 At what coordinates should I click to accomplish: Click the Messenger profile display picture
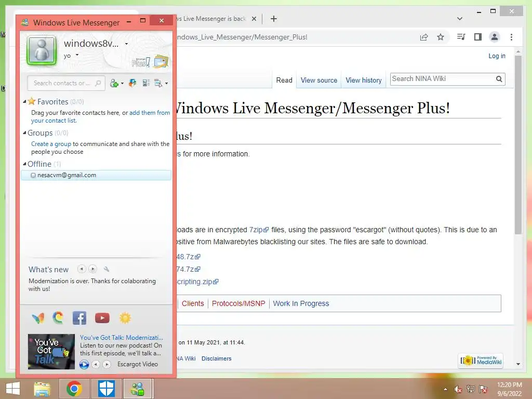tap(42, 50)
